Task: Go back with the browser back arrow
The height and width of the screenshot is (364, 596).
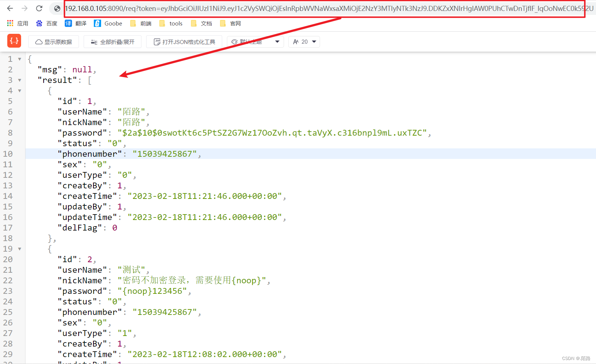Action: (10, 8)
